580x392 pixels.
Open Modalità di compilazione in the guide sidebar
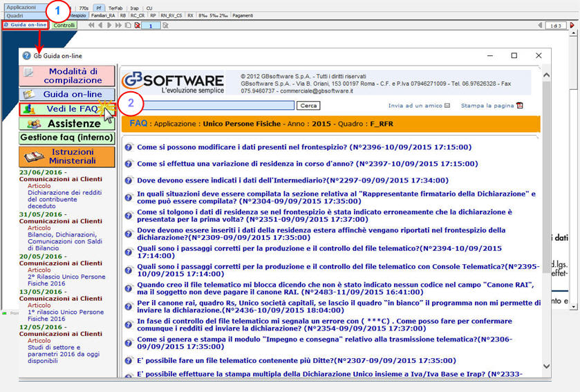pos(67,76)
